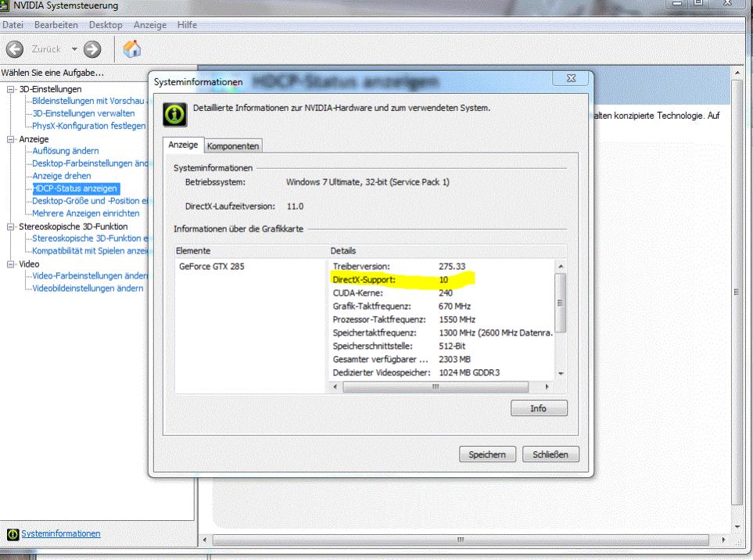Open the Systeminformationen link at bottom left
753x560 pixels.
[x=61, y=533]
